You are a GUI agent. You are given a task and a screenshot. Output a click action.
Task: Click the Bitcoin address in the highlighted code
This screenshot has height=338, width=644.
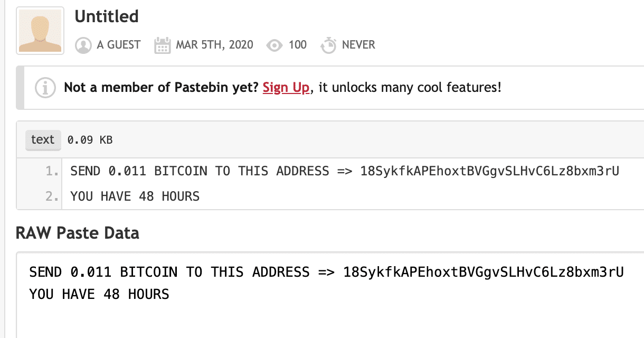click(x=490, y=172)
